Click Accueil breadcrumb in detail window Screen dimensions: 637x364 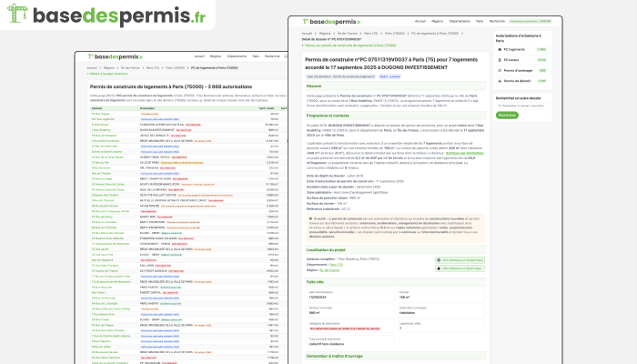(x=307, y=34)
